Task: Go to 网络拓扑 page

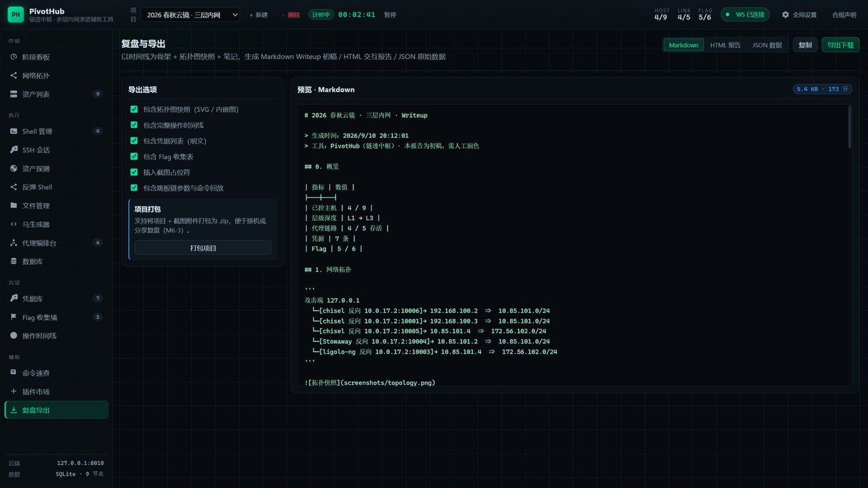Action: [x=56, y=76]
